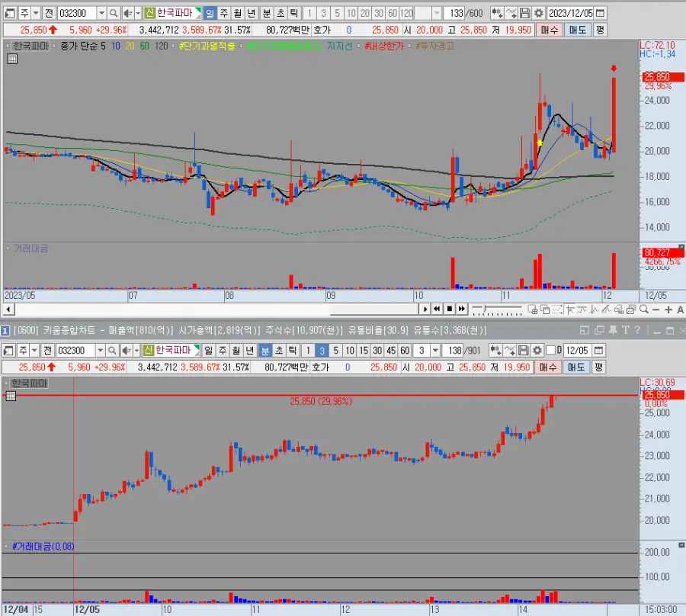Click add-candle-chart icon in lower toolbar
686x616 pixels.
coord(495,351)
